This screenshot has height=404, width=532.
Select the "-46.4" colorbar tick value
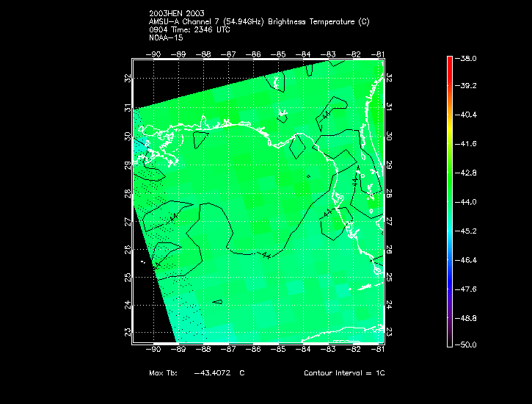(x=466, y=260)
